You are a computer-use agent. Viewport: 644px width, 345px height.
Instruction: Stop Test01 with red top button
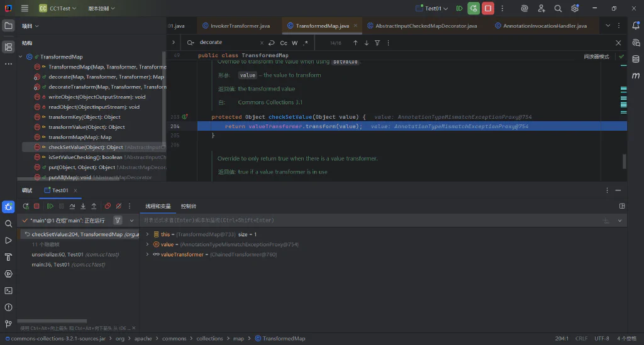coord(488,8)
